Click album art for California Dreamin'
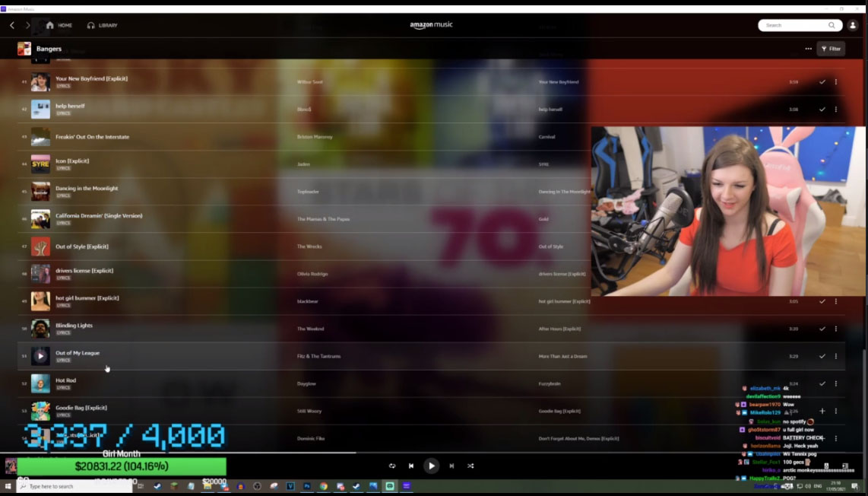Image resolution: width=868 pixels, height=496 pixels. click(40, 219)
